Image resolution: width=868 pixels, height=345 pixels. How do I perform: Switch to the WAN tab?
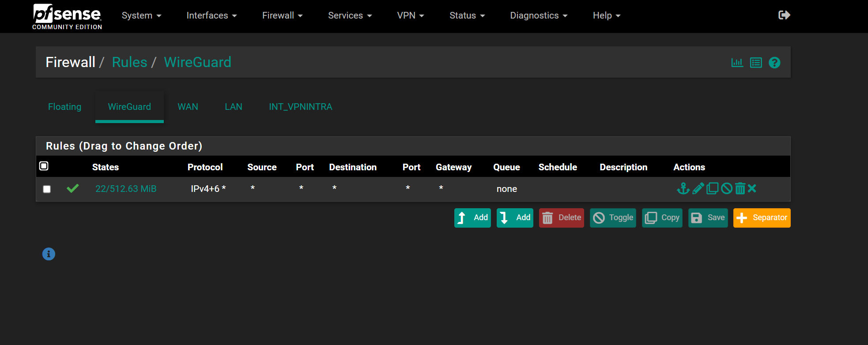188,107
